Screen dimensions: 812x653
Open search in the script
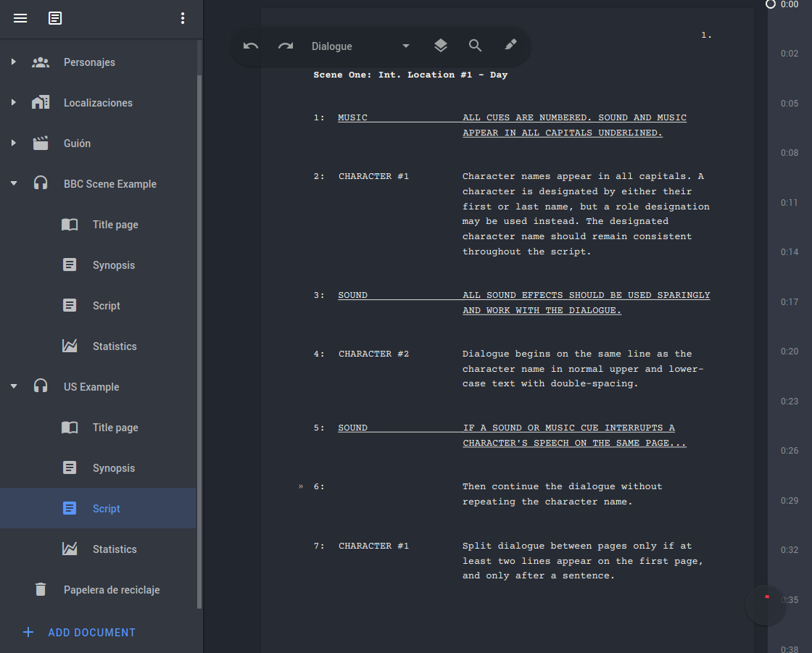(x=475, y=46)
